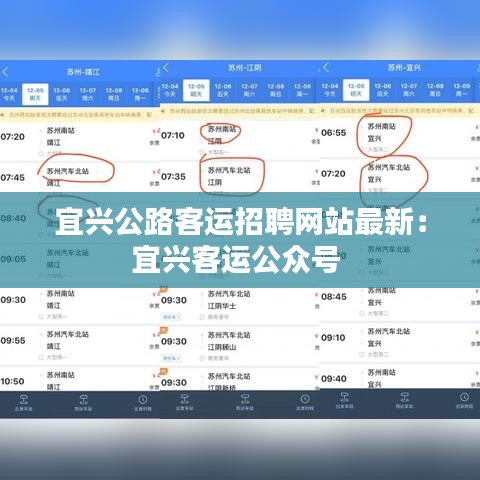Tap the 苏州-宜兴 route title
This screenshot has height=480, width=480.
click(x=404, y=68)
